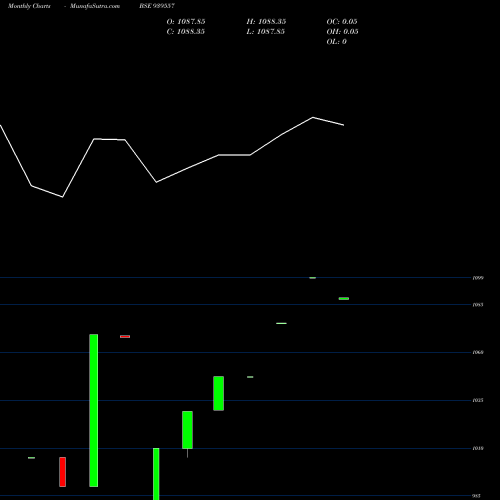Select the low value 'L: 1087.85'
Image resolution: width=500 pixels, height=500 pixels.
tap(266, 32)
